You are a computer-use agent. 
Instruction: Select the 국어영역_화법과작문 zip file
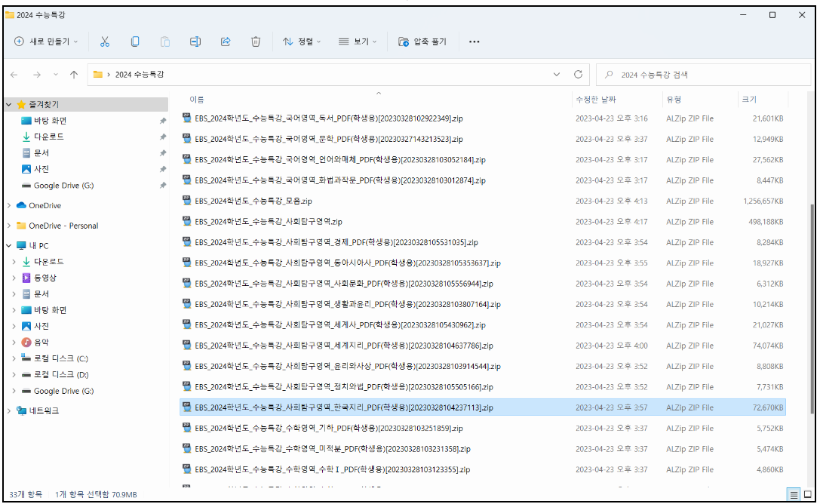pyautogui.click(x=340, y=180)
